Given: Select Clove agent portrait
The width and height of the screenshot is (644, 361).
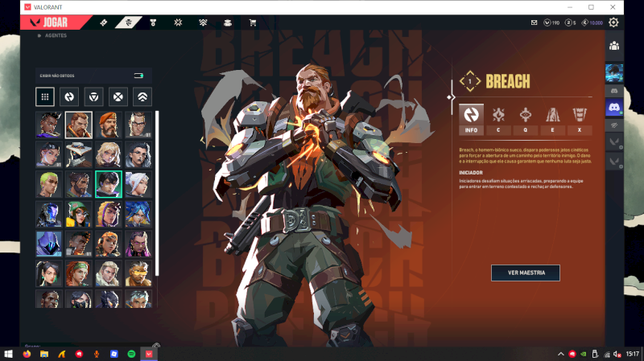Looking at the screenshot, I should (49, 154).
